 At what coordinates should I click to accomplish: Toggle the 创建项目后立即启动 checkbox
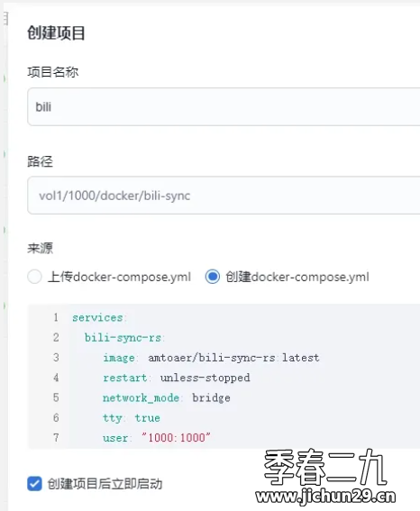click(x=34, y=484)
